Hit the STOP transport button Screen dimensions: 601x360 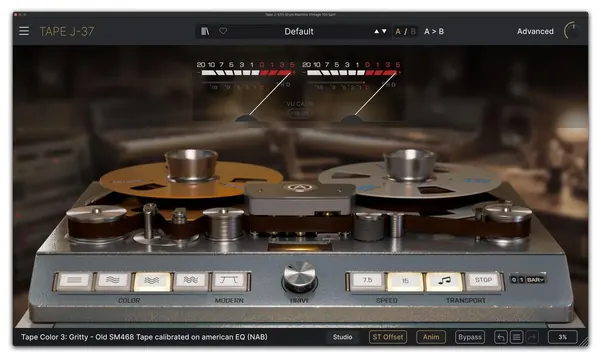(x=483, y=280)
